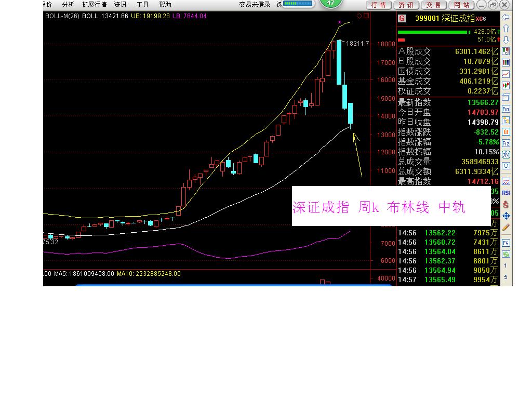Image resolution: width=532 pixels, height=399 pixels.
Task: Click the horizontal scrollbar below the chart
Action: click(x=234, y=285)
